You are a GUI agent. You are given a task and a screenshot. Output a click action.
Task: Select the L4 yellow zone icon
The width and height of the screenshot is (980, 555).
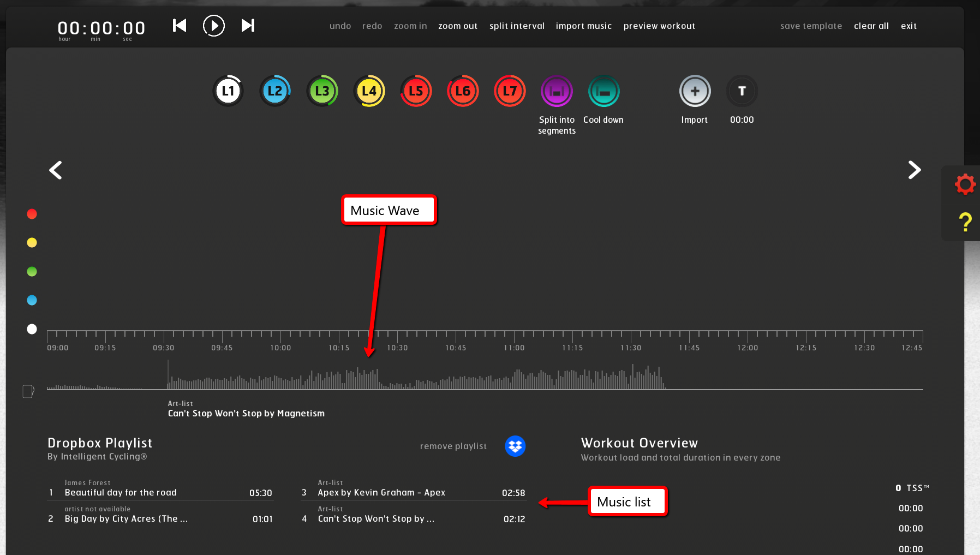(369, 91)
